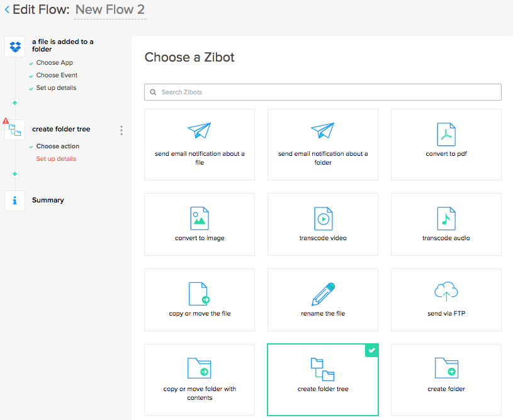Open the three-dot menu for create folder tree

click(121, 130)
